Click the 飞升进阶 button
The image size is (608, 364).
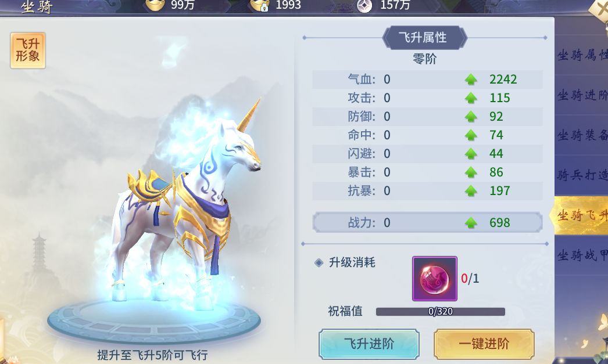369,344
